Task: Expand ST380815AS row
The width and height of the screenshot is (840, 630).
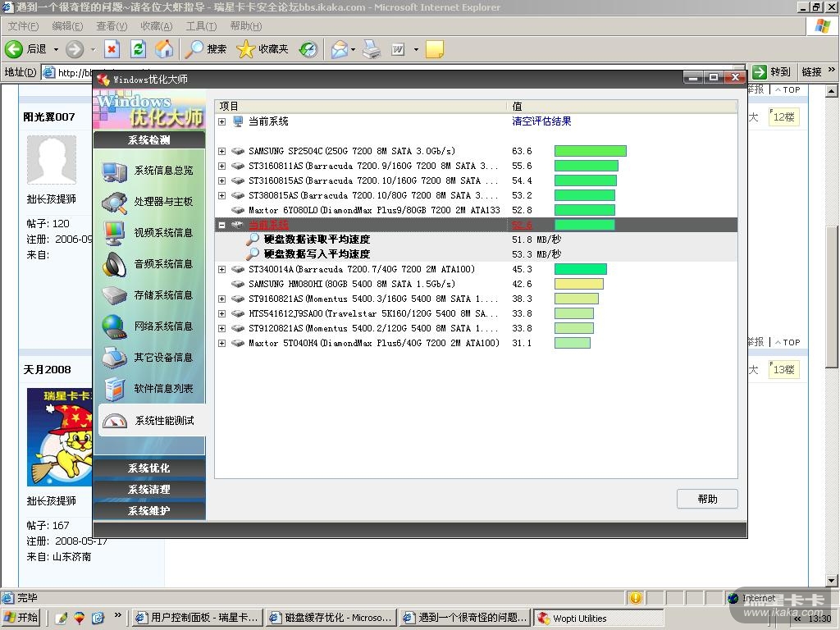Action: [221, 195]
